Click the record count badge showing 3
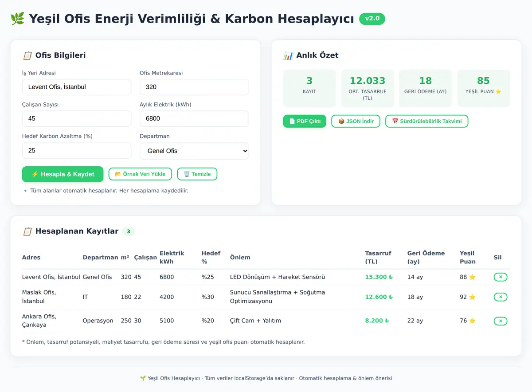532x392 pixels. [128, 231]
